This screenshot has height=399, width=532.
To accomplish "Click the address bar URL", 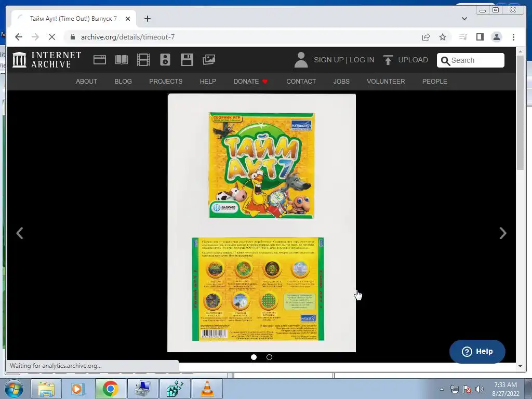I will tap(128, 37).
